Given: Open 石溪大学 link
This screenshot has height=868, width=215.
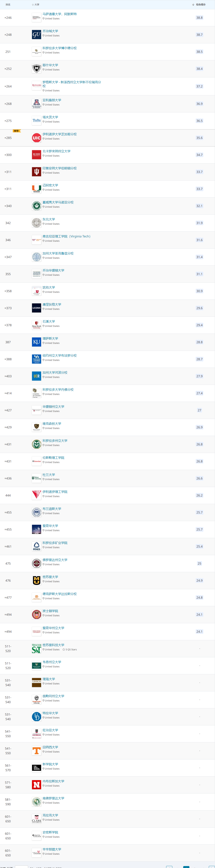Looking at the screenshot, I should pos(49,321).
